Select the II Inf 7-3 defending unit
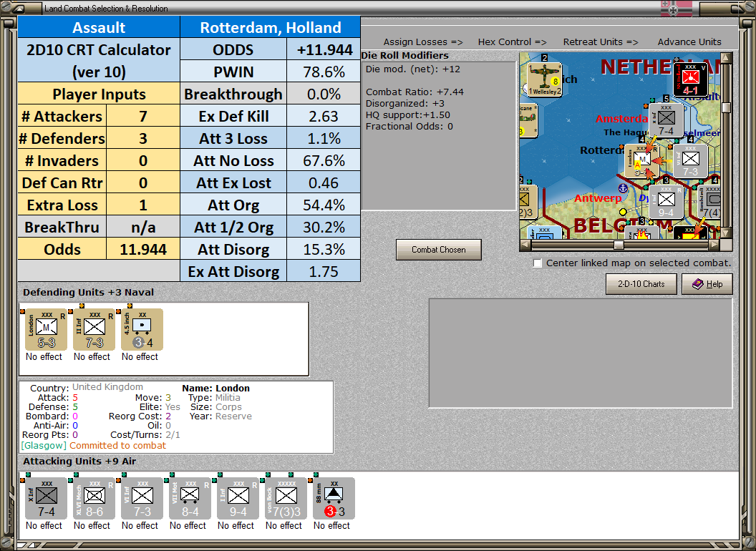This screenshot has height=551, width=756. point(93,330)
